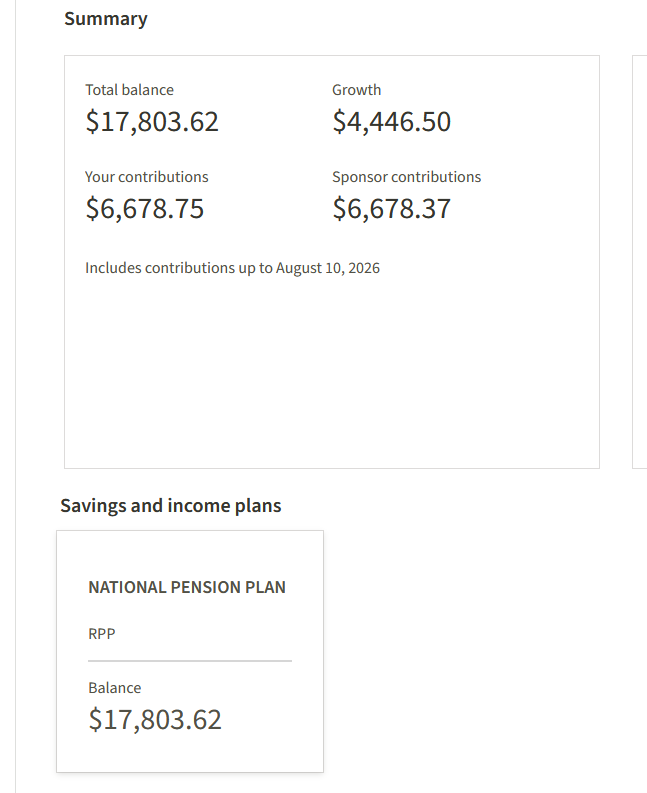Screen dimensions: 647x793
Task: Select the plan Balance amount $17,803.62
Action: [x=155, y=719]
